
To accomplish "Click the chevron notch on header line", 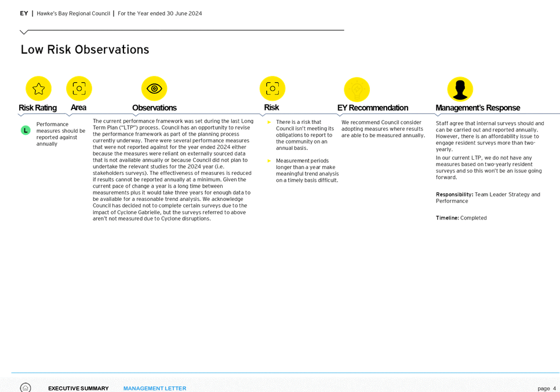I will coord(24,32).
